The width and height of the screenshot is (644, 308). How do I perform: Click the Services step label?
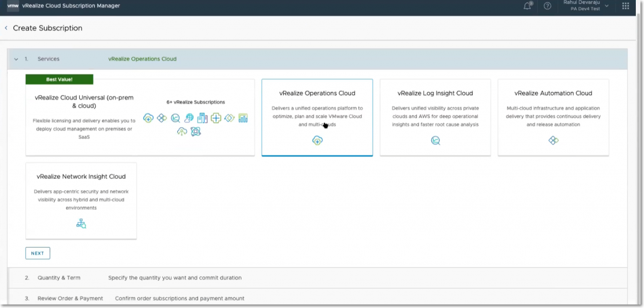click(48, 59)
